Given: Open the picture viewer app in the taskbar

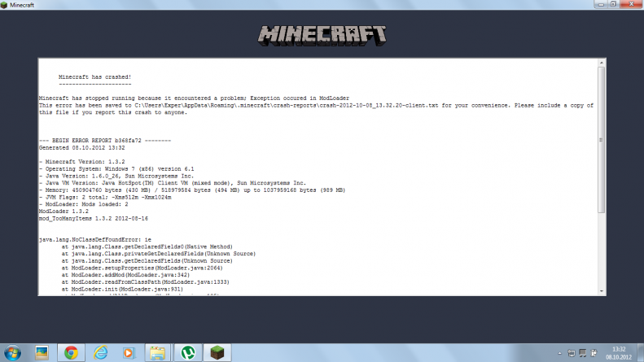Looking at the screenshot, I should [x=42, y=352].
